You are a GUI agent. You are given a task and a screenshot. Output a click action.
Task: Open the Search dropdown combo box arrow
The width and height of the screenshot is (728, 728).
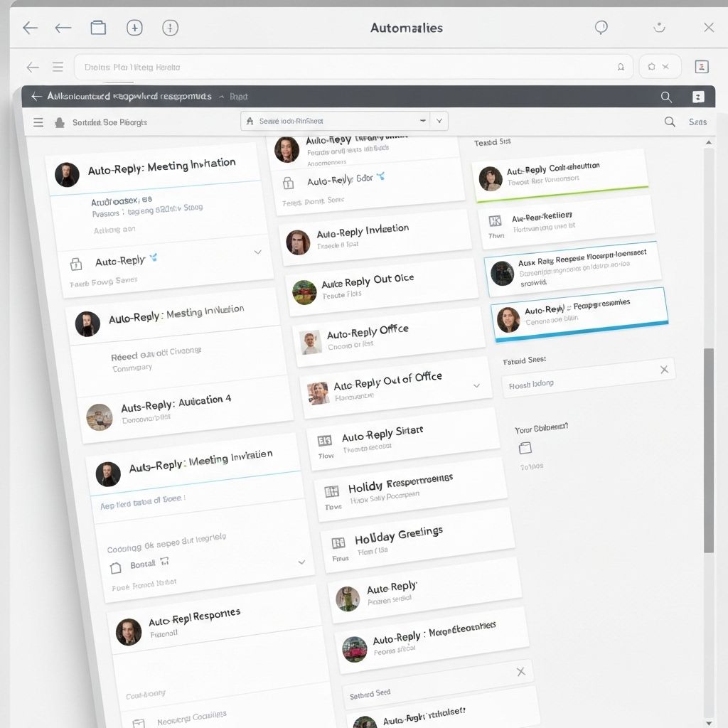pyautogui.click(x=439, y=121)
